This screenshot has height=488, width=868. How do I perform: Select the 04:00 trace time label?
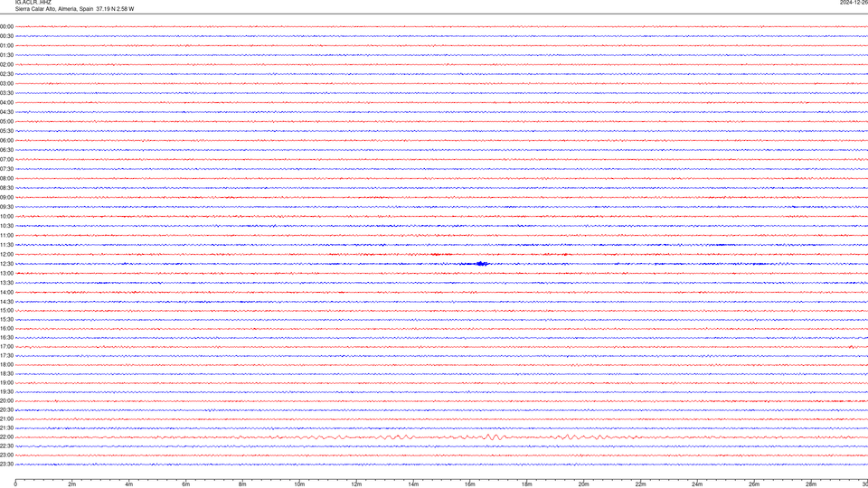(x=6, y=102)
